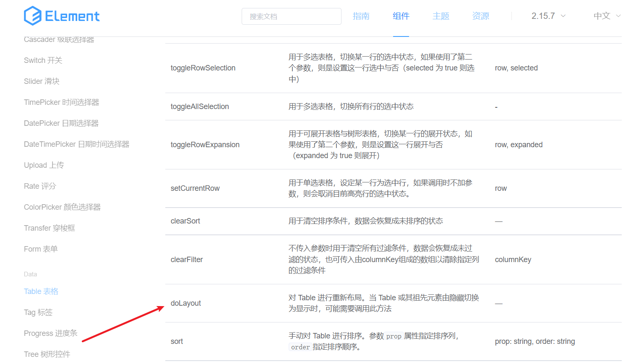Open TimePicker 时间选择器 in the sidebar

click(x=62, y=102)
